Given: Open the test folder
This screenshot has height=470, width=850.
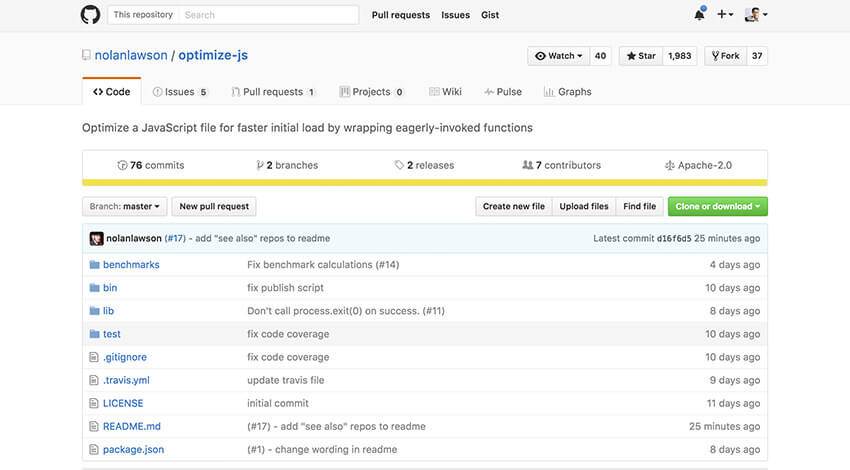Looking at the screenshot, I should point(112,334).
